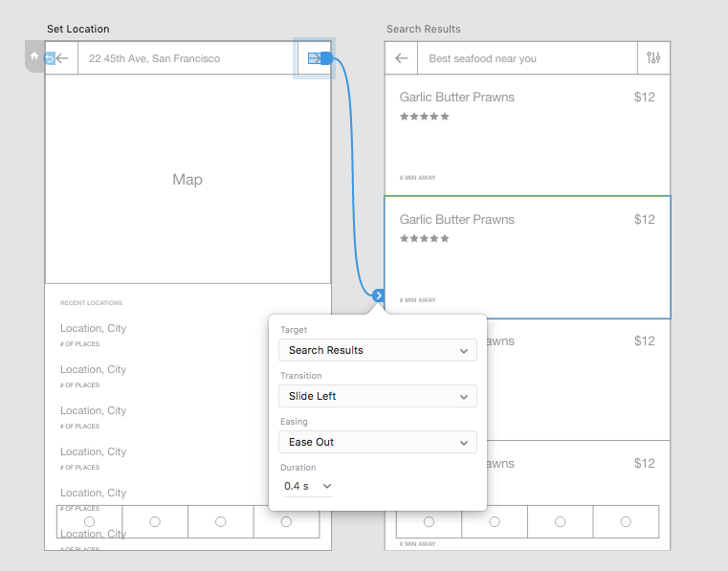This screenshot has height=571, width=728.
Task: Open the Target dropdown showing Search Results
Action: click(x=377, y=350)
